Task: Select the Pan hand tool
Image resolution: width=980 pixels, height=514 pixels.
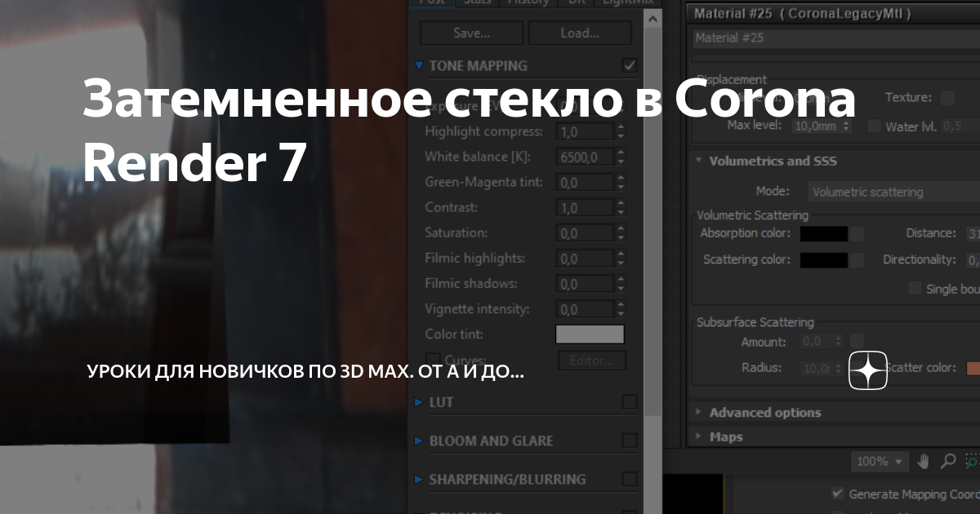Action: (923, 461)
